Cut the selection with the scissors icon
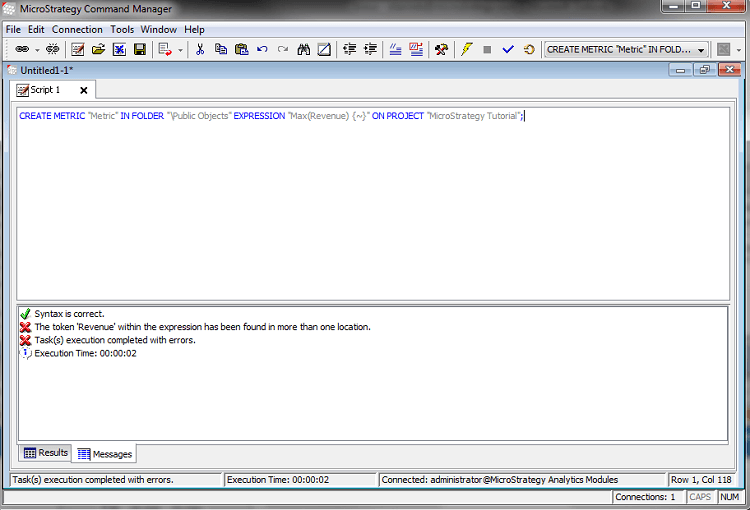The width and height of the screenshot is (750, 510). (x=200, y=49)
